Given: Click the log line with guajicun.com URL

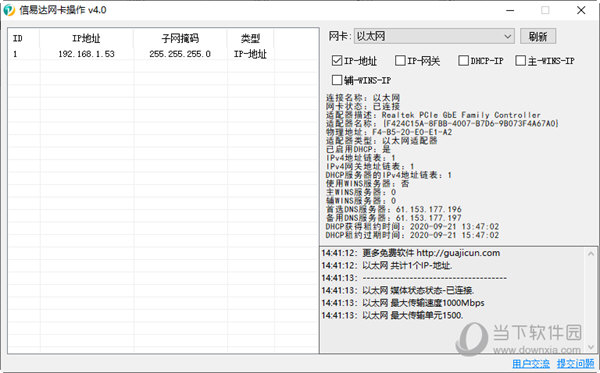Looking at the screenshot, I should click(411, 253).
